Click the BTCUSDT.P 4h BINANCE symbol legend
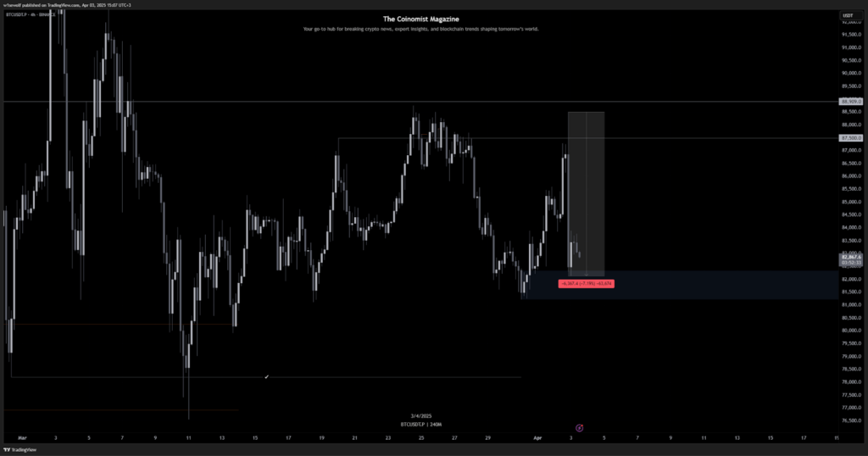The image size is (868, 456). (31, 14)
